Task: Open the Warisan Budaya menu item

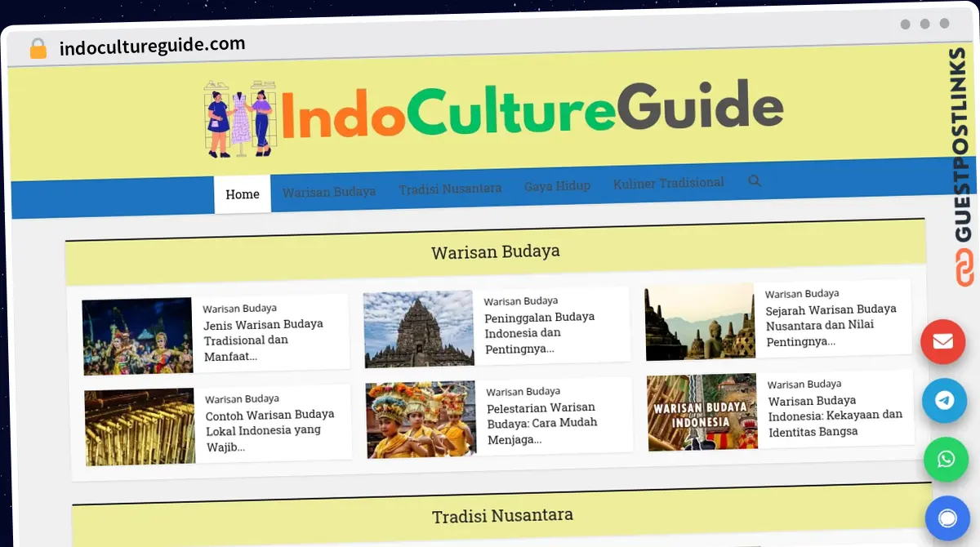Action: click(x=329, y=192)
